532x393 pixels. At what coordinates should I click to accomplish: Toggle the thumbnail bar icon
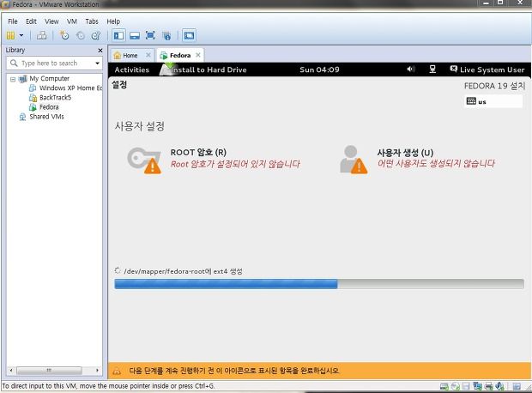[135, 35]
